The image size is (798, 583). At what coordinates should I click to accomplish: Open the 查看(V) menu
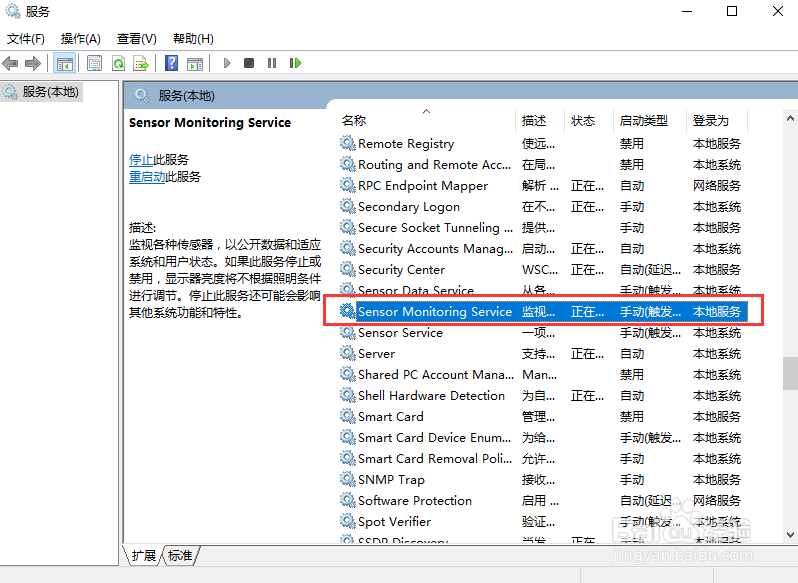coord(136,39)
